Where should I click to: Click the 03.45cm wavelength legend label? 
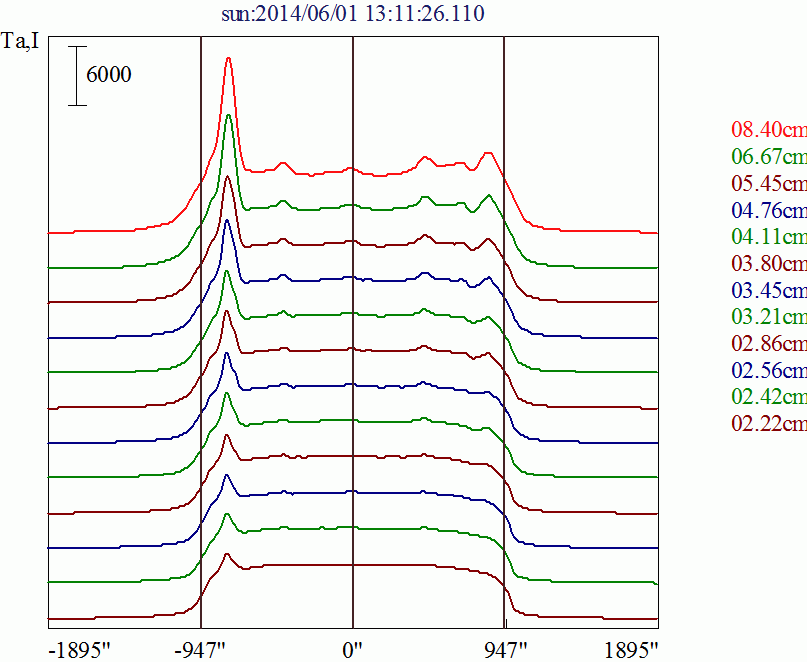(x=769, y=290)
